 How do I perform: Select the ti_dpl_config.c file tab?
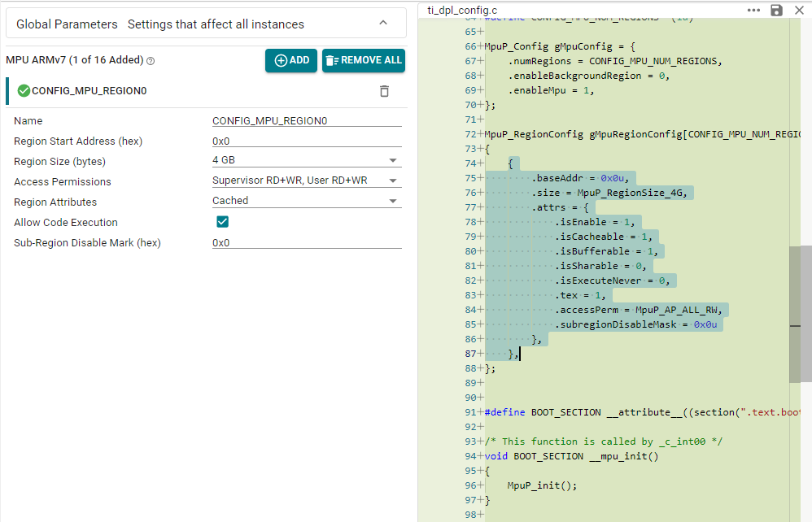click(462, 10)
